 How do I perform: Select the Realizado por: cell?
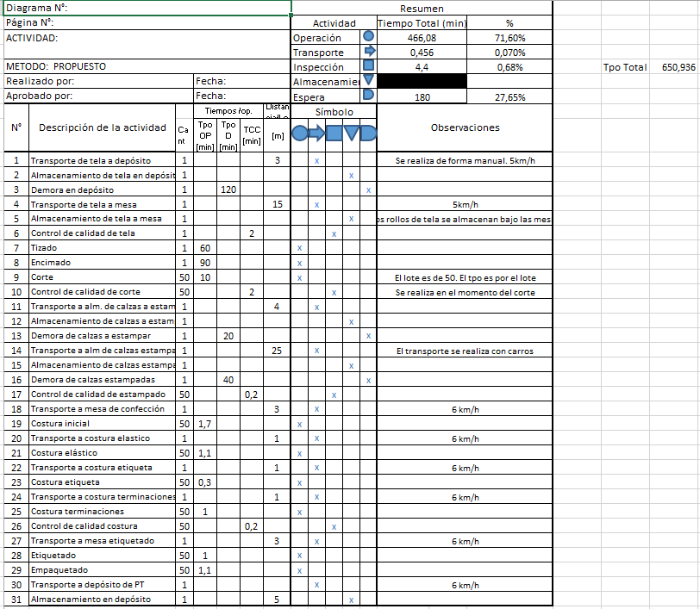98,81
